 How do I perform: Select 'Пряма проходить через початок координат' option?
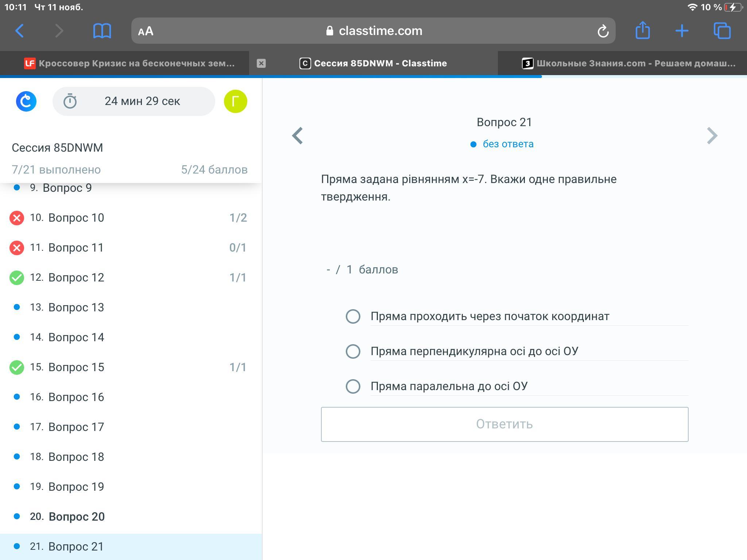(x=353, y=316)
